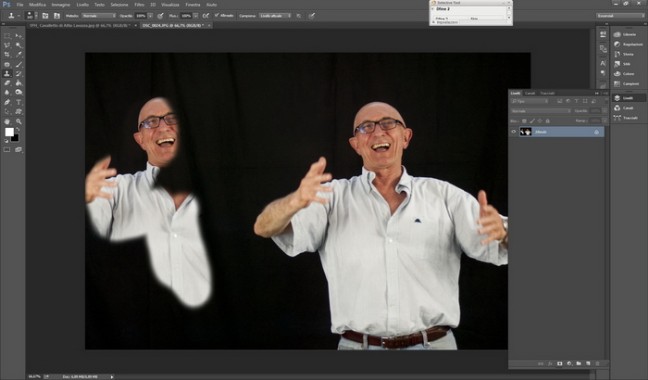
Task: Select the Blur tool
Action: click(7, 92)
